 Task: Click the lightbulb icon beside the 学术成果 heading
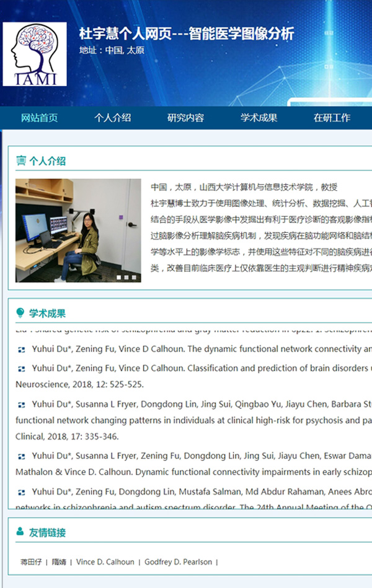(20, 313)
